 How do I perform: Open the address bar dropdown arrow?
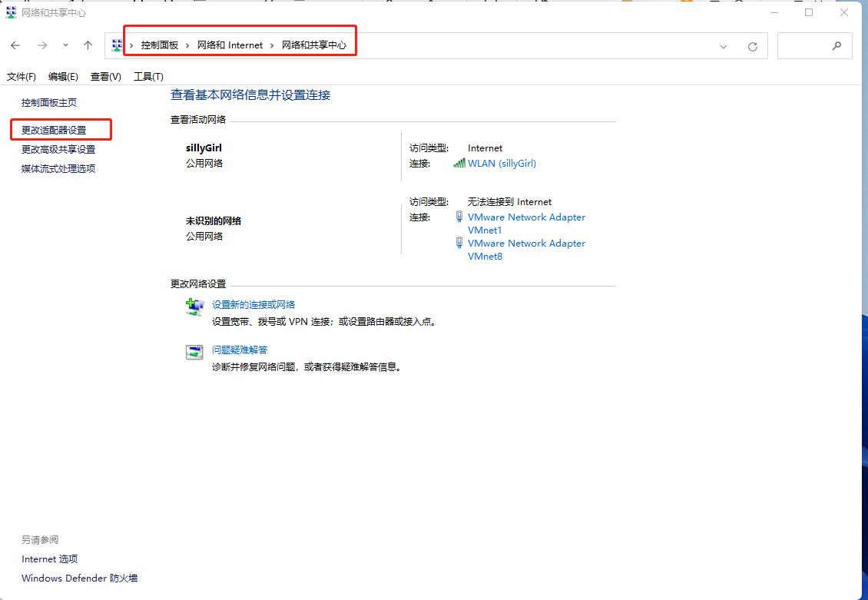click(723, 45)
